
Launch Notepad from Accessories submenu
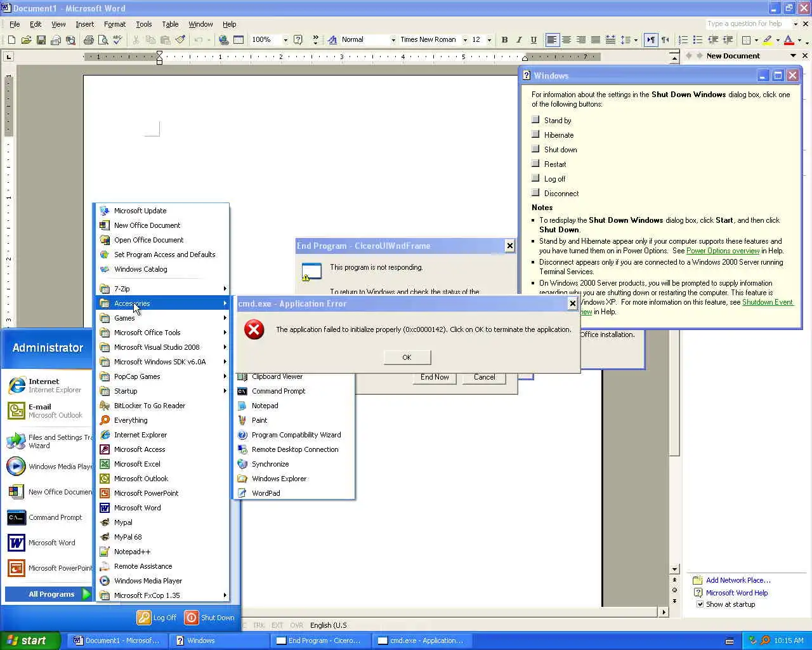pyautogui.click(x=265, y=406)
